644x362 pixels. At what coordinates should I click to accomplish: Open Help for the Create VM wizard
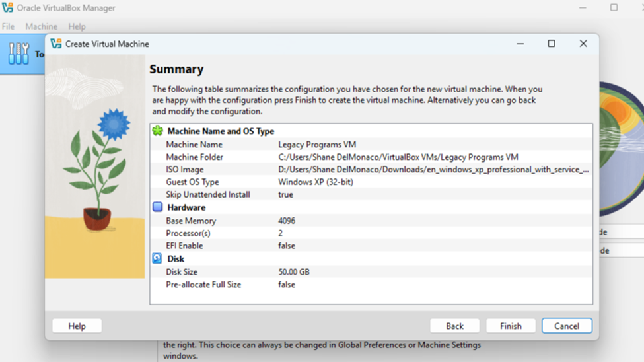(x=77, y=326)
